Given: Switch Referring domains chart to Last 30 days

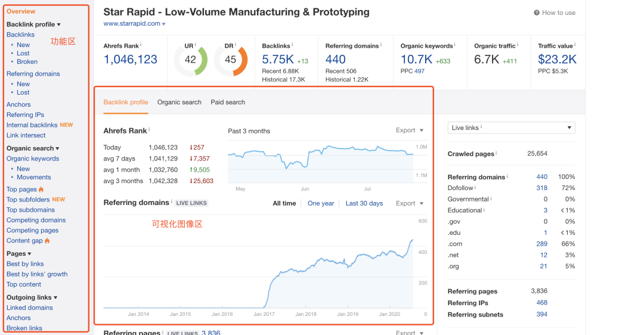Looking at the screenshot, I should (364, 203).
